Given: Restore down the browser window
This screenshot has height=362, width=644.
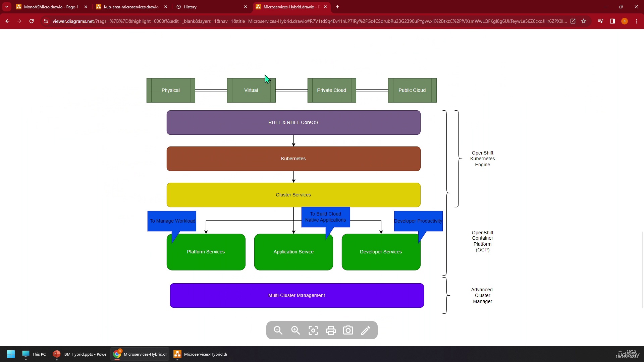Looking at the screenshot, I should click(x=621, y=7).
